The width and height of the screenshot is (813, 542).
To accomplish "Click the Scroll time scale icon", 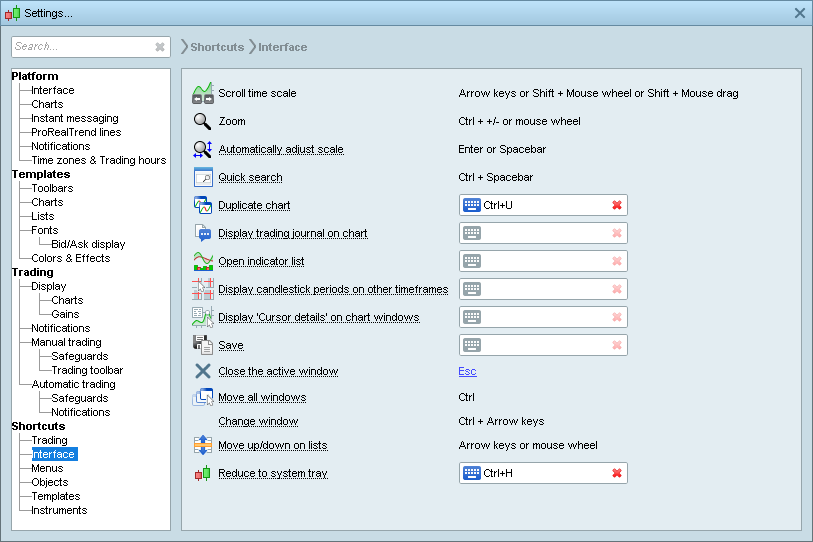I will 203,93.
